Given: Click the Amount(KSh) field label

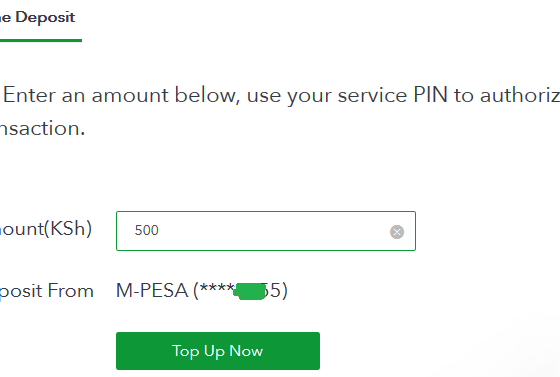Looking at the screenshot, I should [46, 228].
